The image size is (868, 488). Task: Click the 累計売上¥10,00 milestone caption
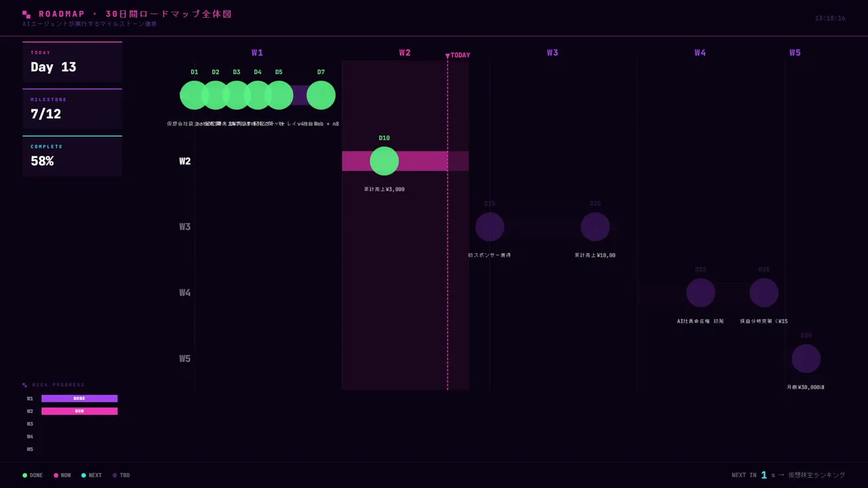[595, 256]
